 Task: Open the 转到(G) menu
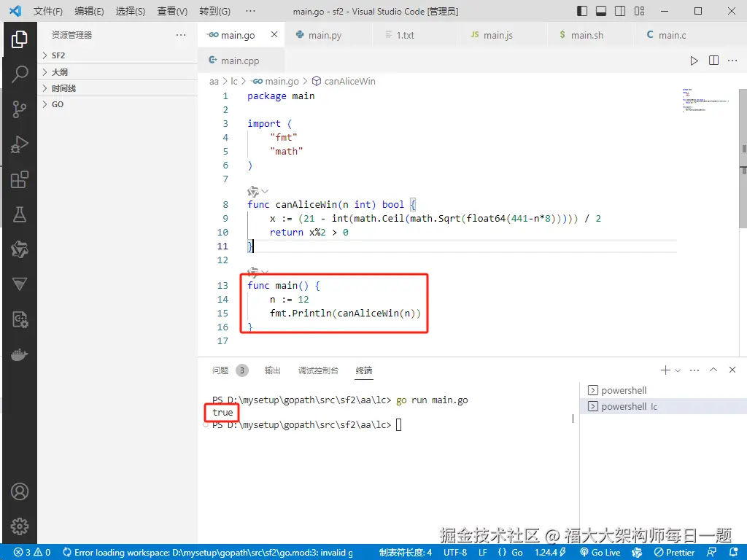pos(215,11)
